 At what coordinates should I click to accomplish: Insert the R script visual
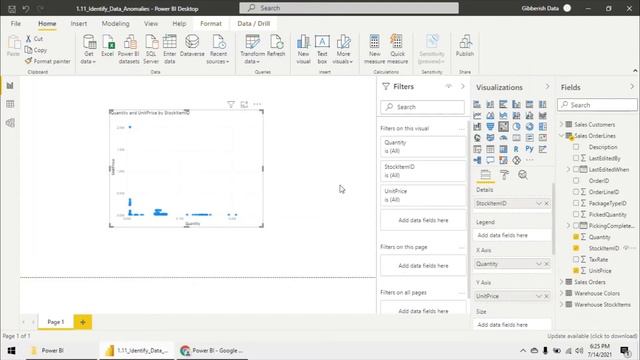pos(516,149)
